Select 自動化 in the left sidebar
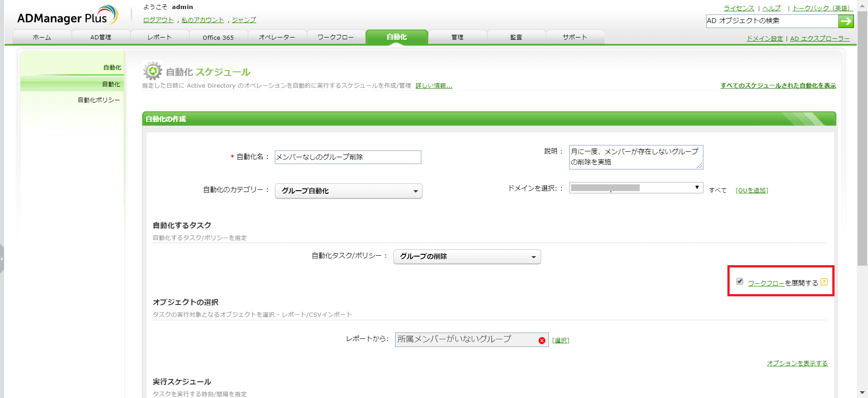868x398 pixels. pyautogui.click(x=72, y=84)
